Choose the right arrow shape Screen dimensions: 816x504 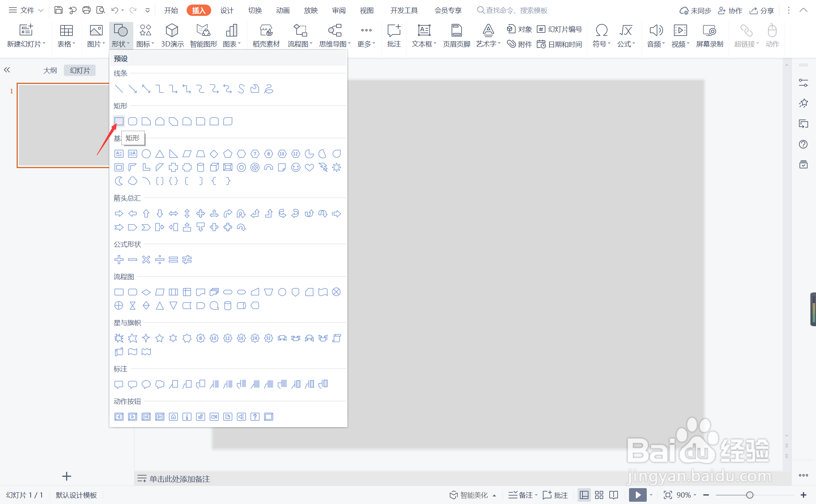coord(119,213)
